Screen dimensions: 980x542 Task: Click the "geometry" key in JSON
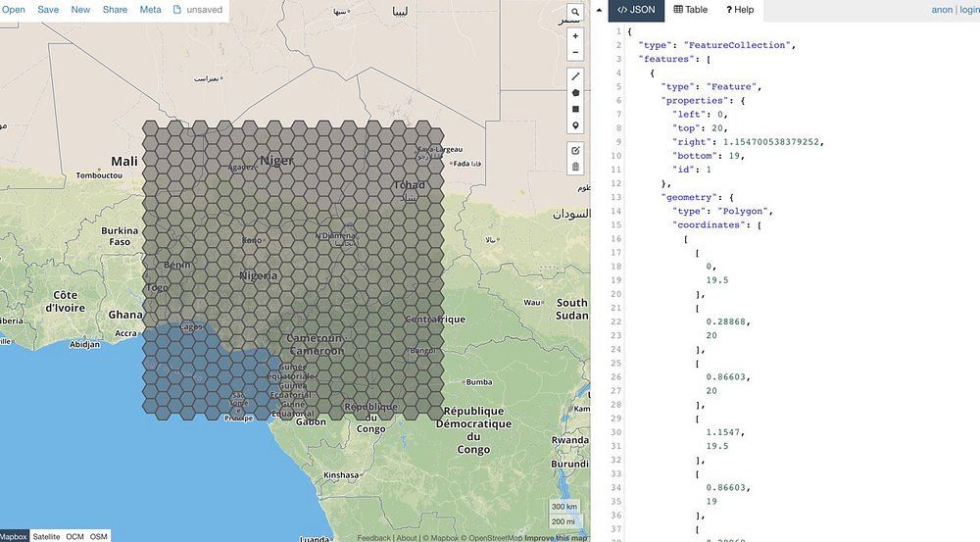[689, 197]
